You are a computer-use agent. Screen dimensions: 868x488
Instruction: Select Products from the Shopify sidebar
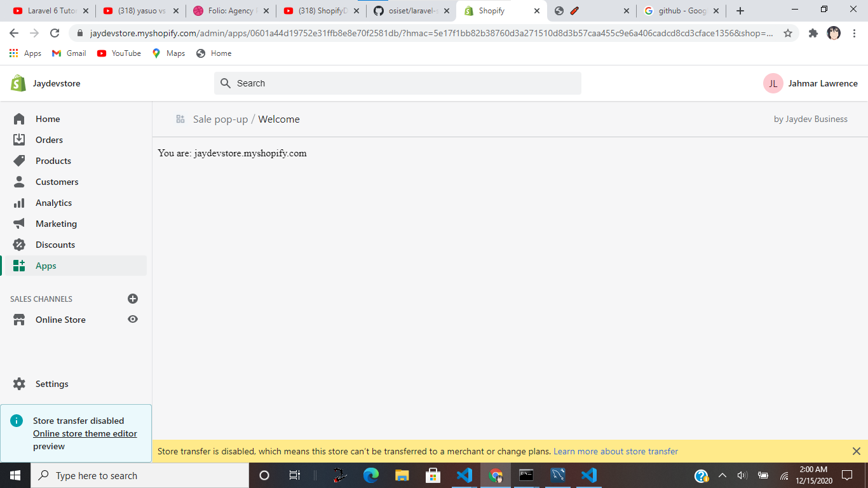pos(52,160)
